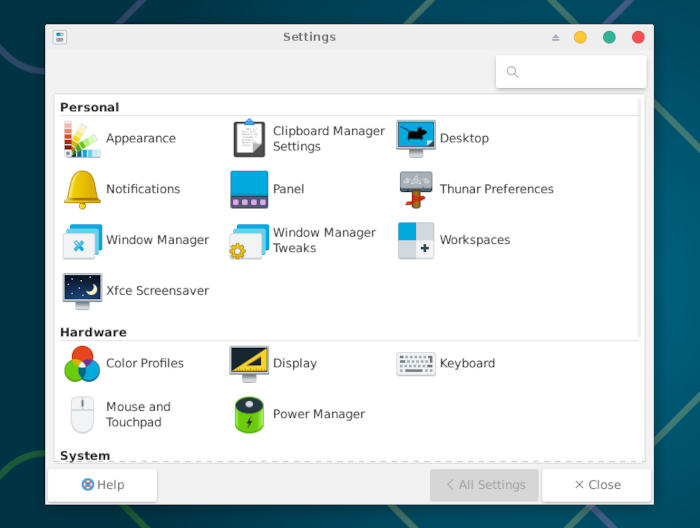The height and width of the screenshot is (528, 700).
Task: Click the yellow minimize window button
Action: point(580,37)
